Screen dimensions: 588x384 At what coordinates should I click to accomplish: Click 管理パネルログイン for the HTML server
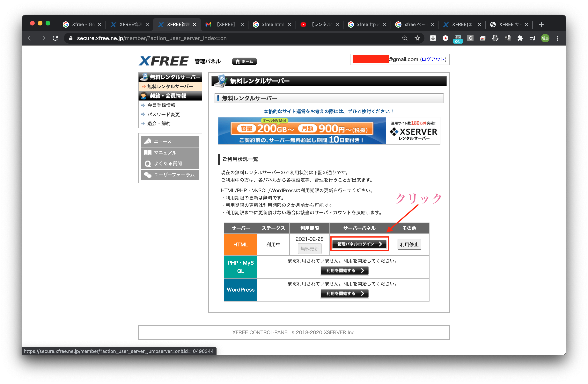(359, 244)
